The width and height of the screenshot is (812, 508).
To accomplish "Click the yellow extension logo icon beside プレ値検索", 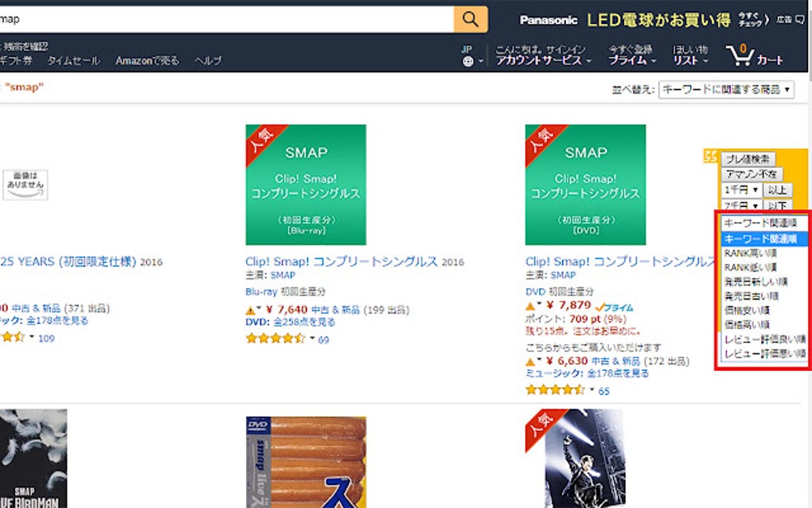I will coord(710,156).
